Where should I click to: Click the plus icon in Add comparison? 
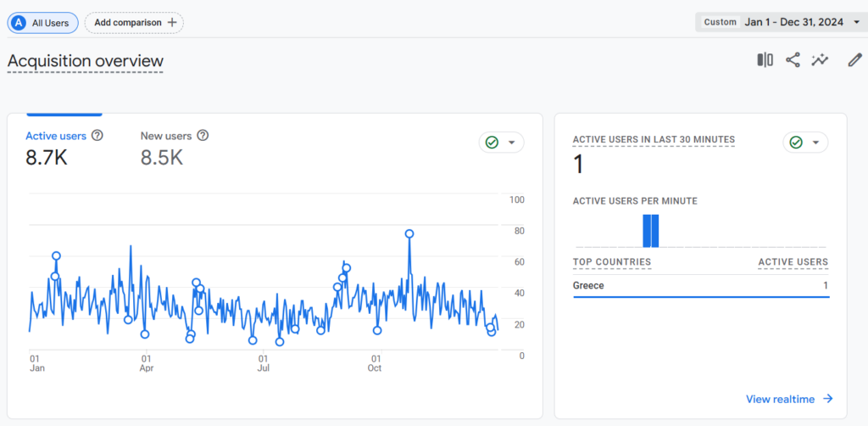[172, 23]
